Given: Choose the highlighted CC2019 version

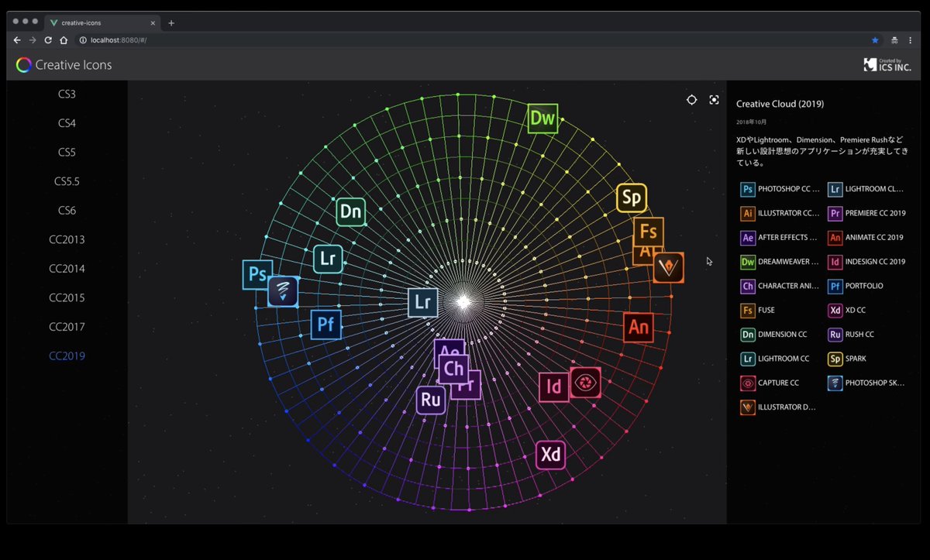Looking at the screenshot, I should click(x=67, y=356).
